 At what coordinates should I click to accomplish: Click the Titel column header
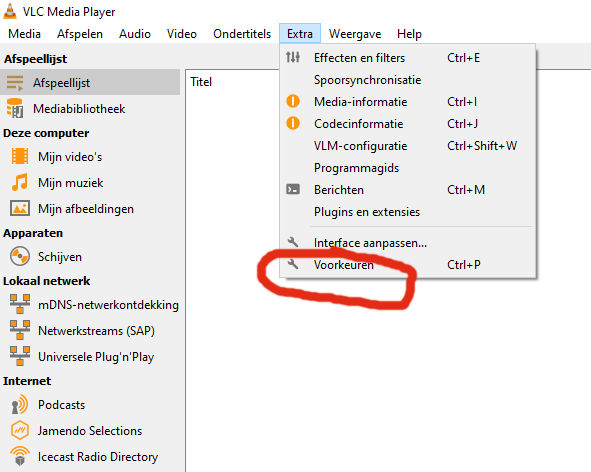pyautogui.click(x=201, y=81)
